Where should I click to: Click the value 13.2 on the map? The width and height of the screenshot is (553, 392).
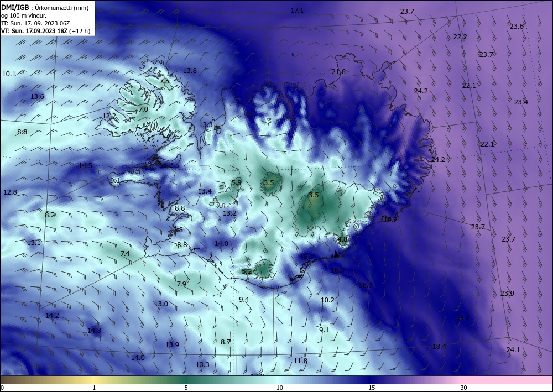(x=229, y=213)
